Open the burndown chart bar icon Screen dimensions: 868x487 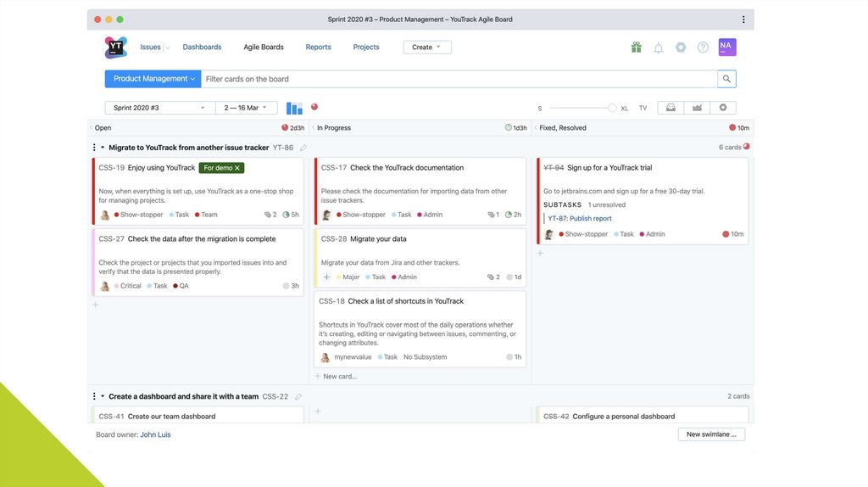(294, 109)
